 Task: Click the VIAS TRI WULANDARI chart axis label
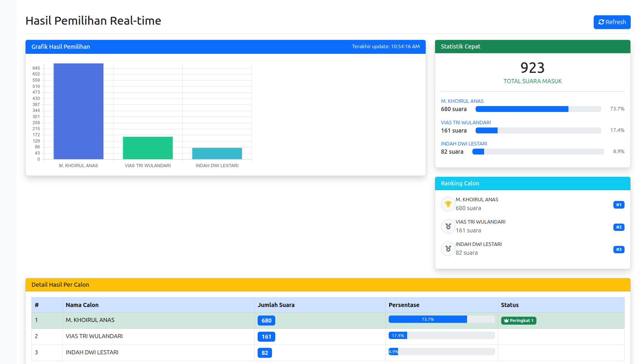(x=148, y=166)
